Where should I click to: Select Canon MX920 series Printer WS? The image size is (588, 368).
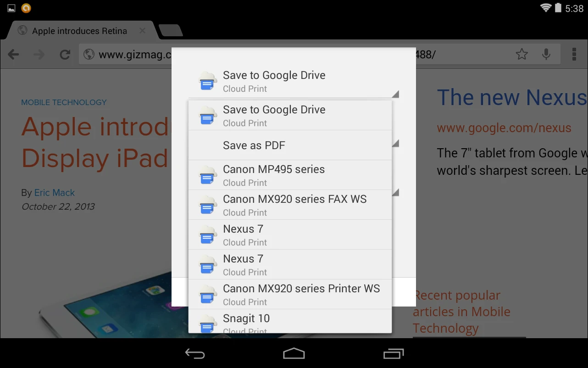pyautogui.click(x=290, y=294)
